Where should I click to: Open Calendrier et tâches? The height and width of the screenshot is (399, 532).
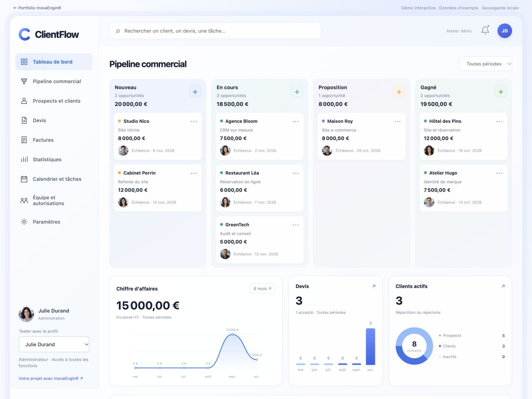(x=54, y=179)
